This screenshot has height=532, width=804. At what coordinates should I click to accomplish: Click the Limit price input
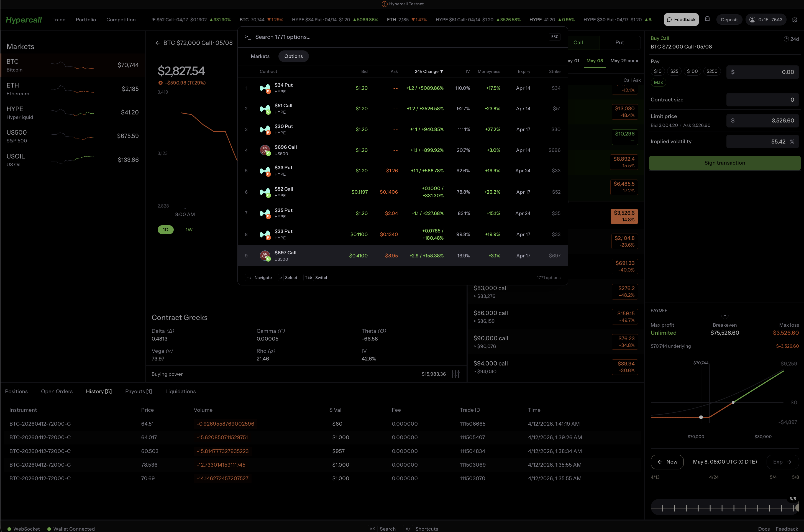(x=763, y=121)
